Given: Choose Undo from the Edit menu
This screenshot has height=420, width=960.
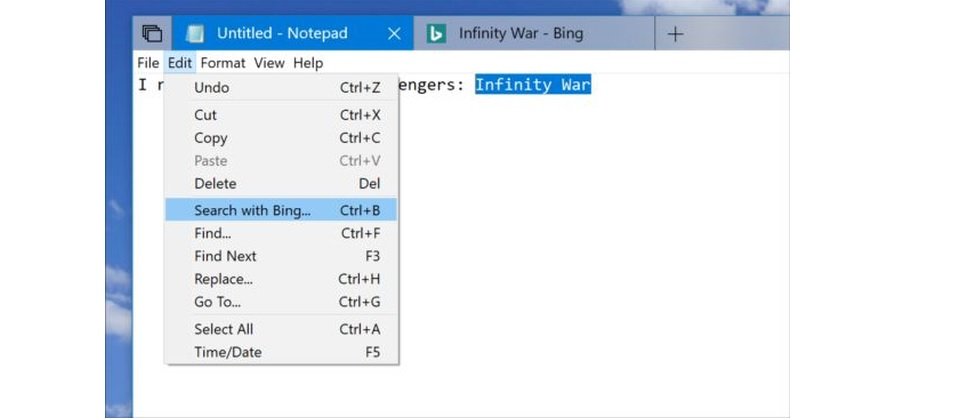Looking at the screenshot, I should (281, 88).
